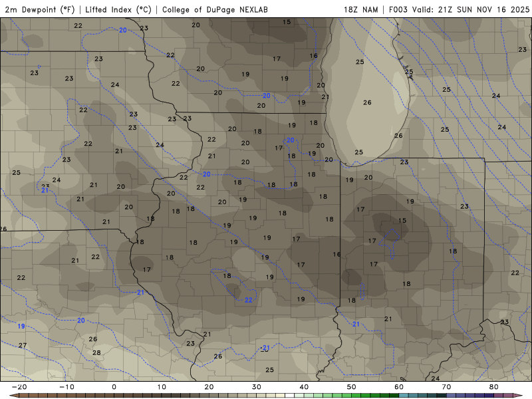The height and width of the screenshot is (399, 532).
Task: Click the "18Z NAM" model run label
Action: (360, 9)
